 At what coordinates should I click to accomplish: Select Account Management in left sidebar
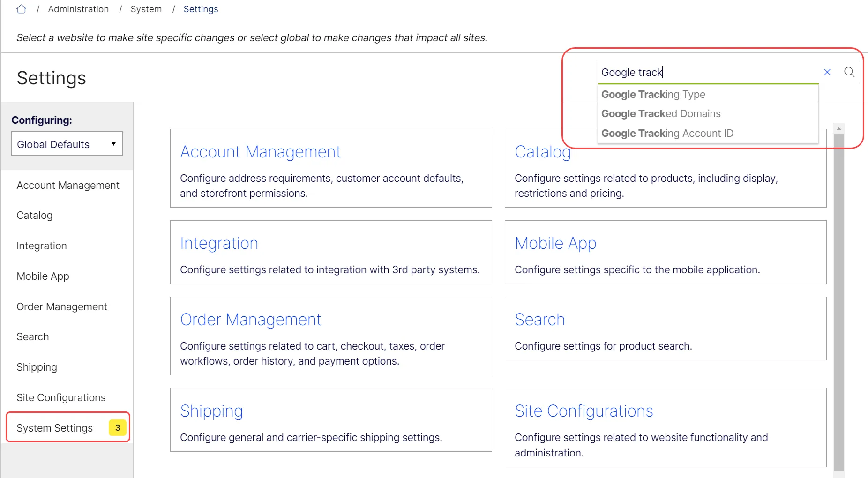pos(68,186)
